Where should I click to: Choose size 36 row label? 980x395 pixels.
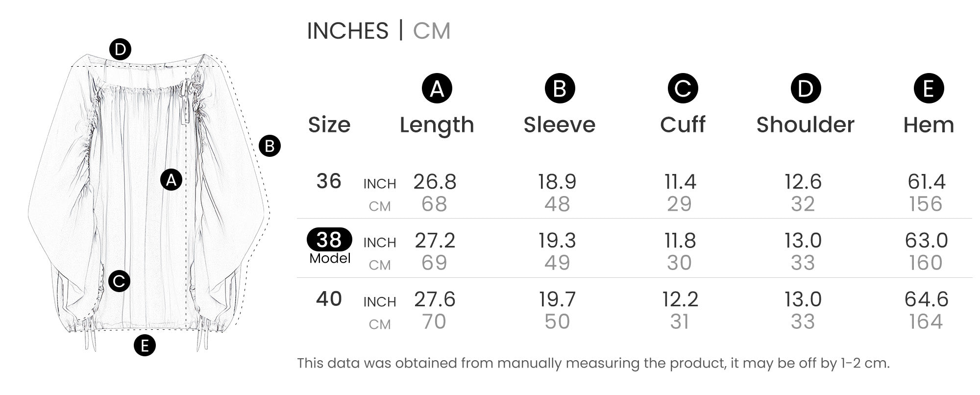[x=329, y=181]
